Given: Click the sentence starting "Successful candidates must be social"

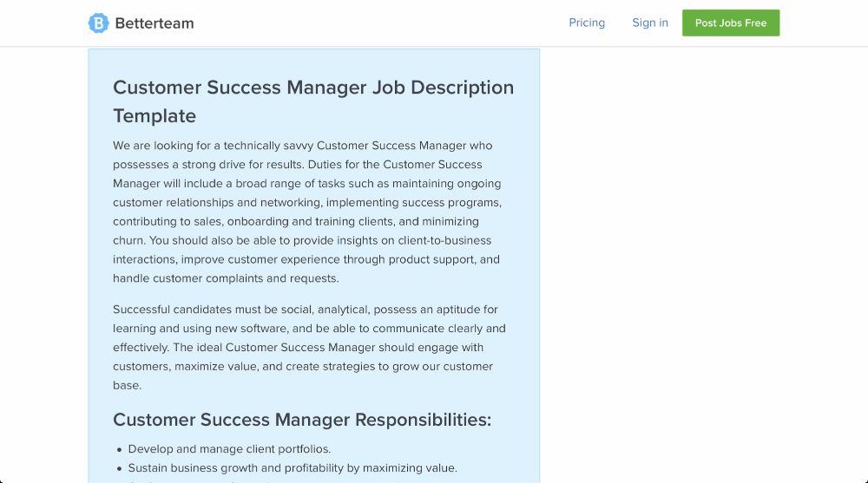Looking at the screenshot, I should [x=309, y=328].
